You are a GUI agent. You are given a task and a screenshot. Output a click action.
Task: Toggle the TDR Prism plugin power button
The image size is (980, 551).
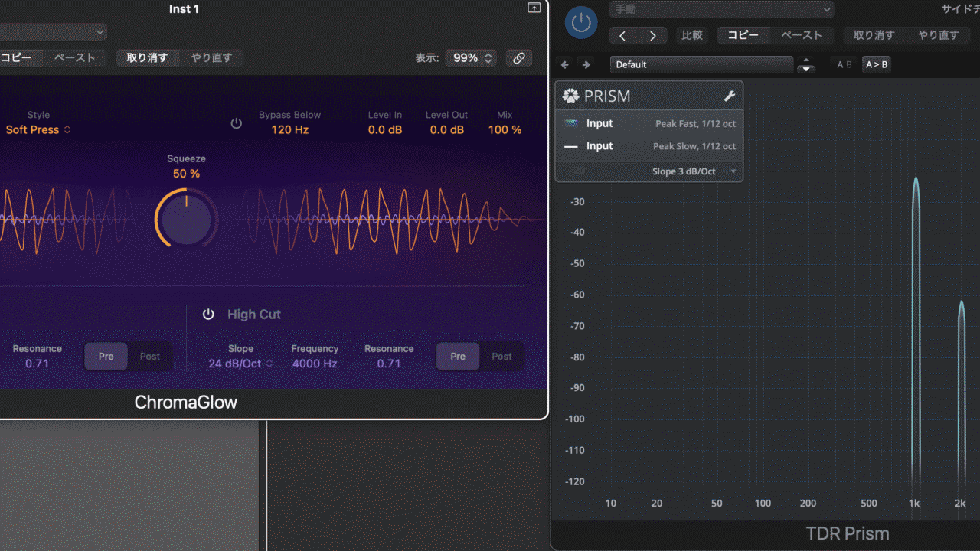coord(581,22)
